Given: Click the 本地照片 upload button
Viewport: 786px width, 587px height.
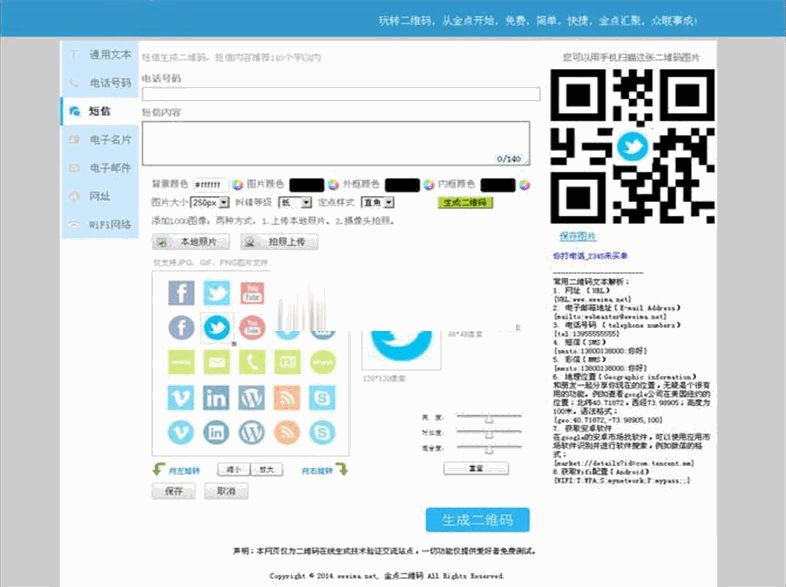Looking at the screenshot, I should (191, 242).
